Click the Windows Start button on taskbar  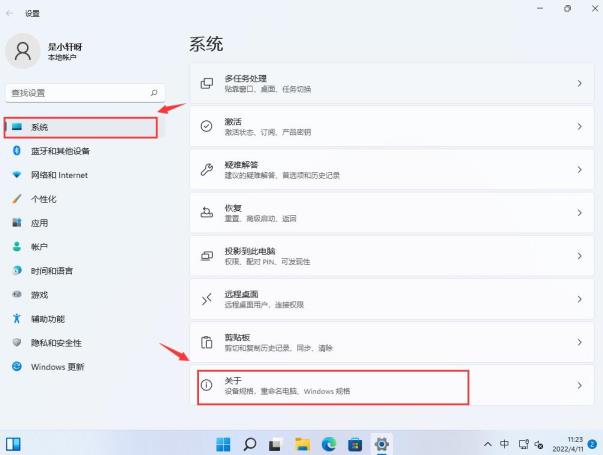(223, 445)
